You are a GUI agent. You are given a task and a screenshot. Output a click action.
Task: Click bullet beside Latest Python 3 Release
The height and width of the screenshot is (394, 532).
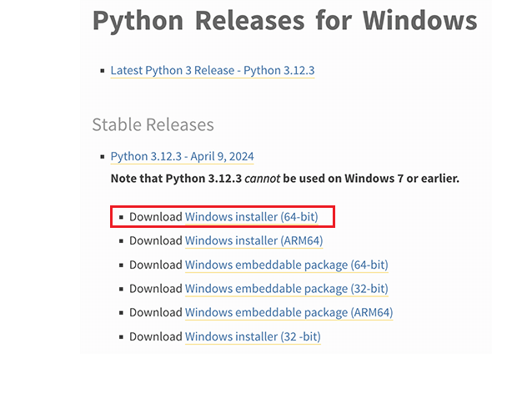103,71
